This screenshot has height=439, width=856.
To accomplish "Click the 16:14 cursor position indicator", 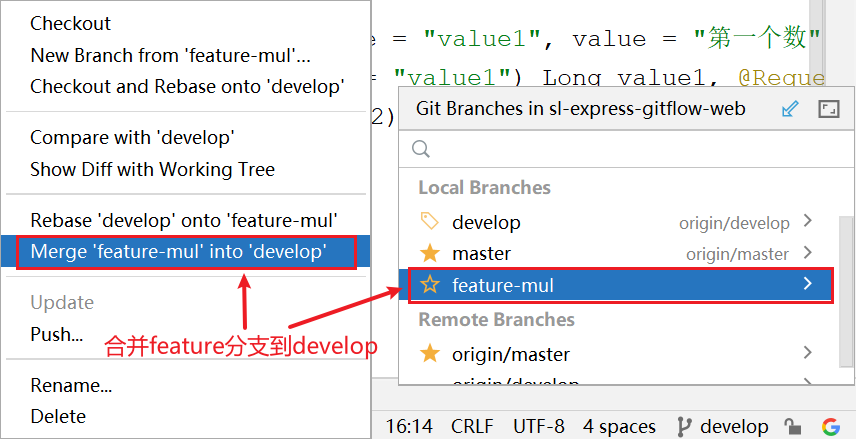I will (409, 426).
